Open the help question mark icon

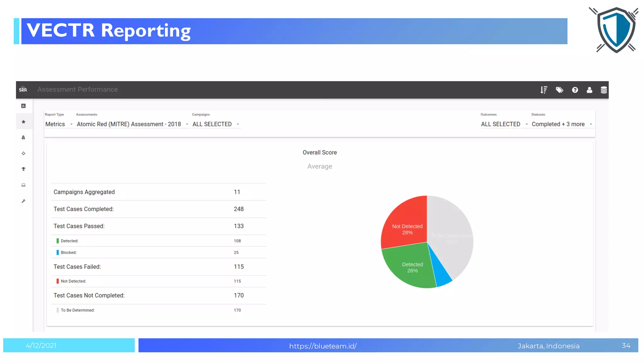[575, 90]
